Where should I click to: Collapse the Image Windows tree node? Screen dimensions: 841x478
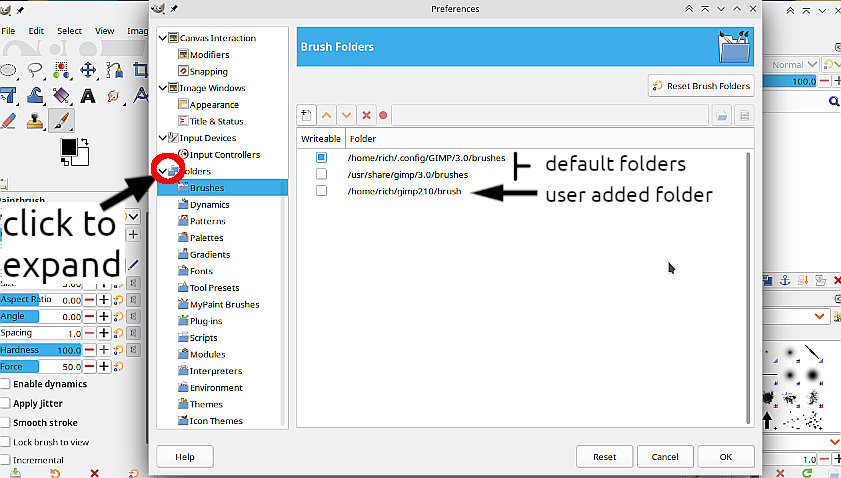point(163,88)
